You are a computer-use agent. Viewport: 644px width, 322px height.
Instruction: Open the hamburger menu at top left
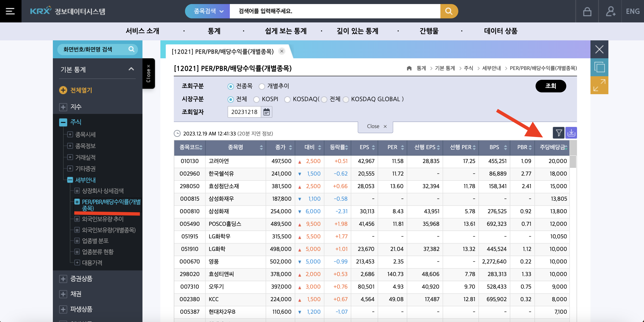point(10,11)
